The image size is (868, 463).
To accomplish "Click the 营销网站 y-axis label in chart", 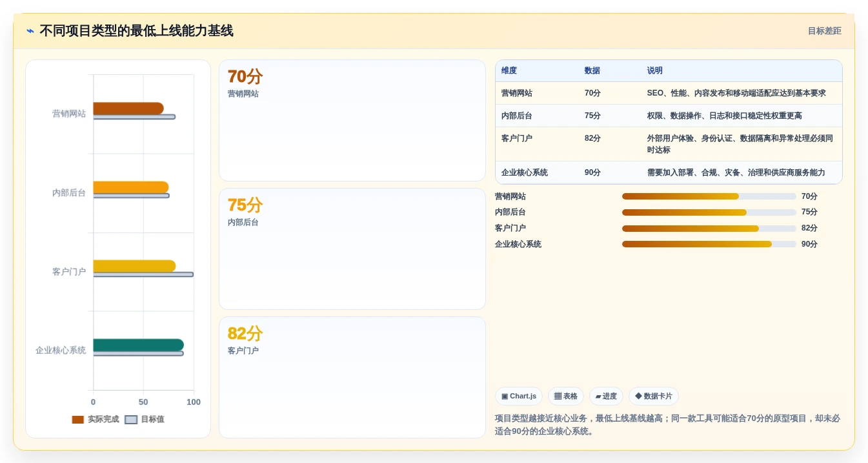I will 69,114.
